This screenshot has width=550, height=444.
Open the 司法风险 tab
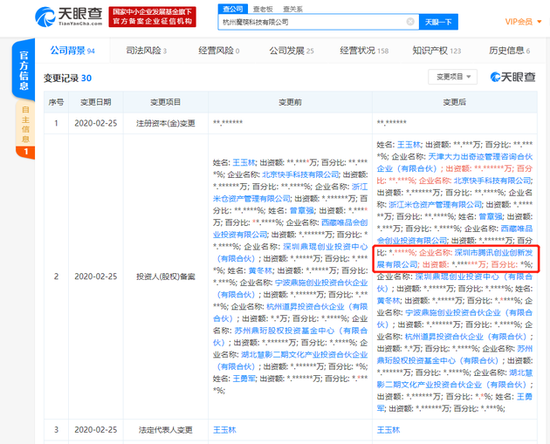click(x=146, y=51)
